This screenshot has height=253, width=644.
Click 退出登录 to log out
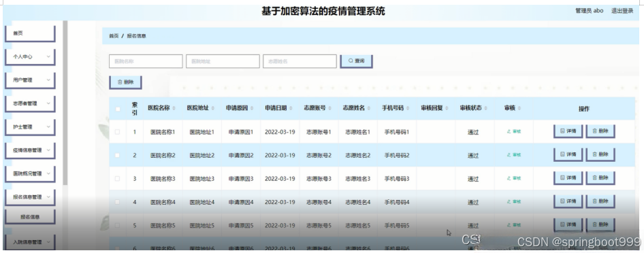coord(622,11)
